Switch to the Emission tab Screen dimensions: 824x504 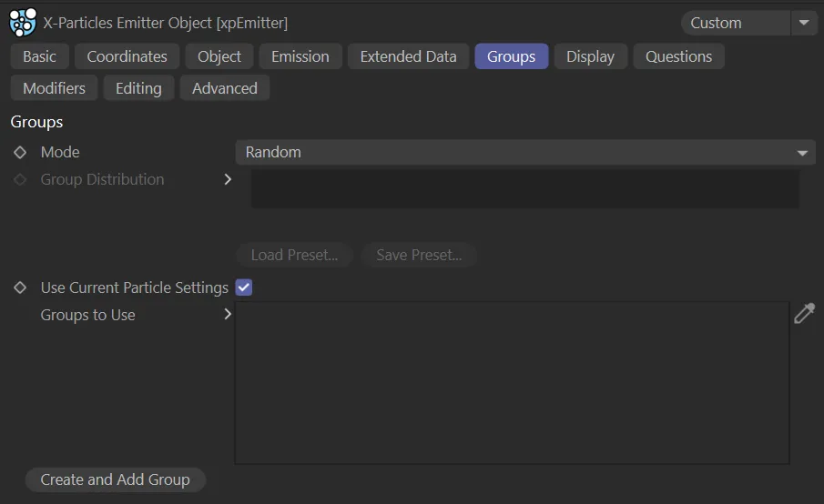pyautogui.click(x=300, y=56)
